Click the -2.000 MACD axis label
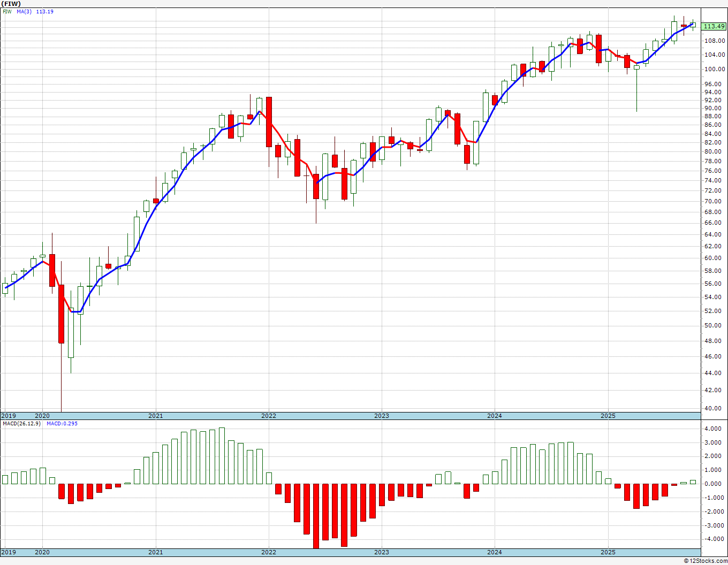Image resolution: width=728 pixels, height=565 pixels. coord(713,511)
